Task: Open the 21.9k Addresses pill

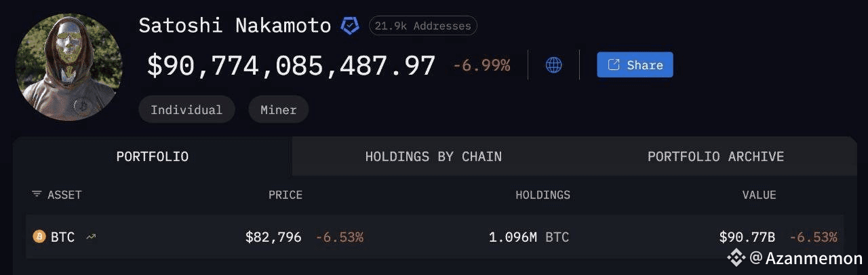Action: [x=422, y=26]
